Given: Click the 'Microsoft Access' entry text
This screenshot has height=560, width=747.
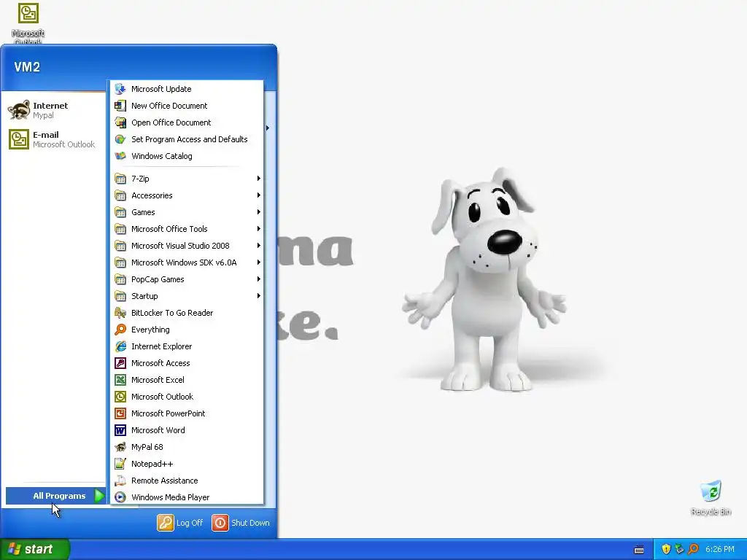Looking at the screenshot, I should [160, 363].
